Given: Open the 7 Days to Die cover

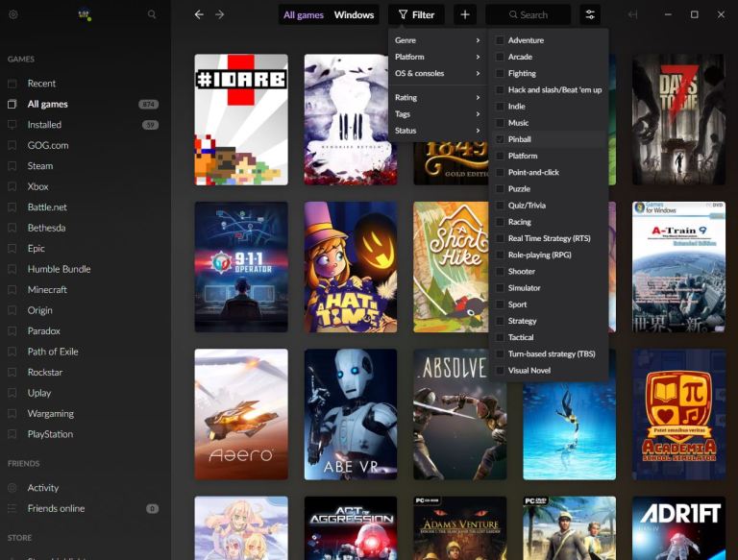Looking at the screenshot, I should click(678, 119).
